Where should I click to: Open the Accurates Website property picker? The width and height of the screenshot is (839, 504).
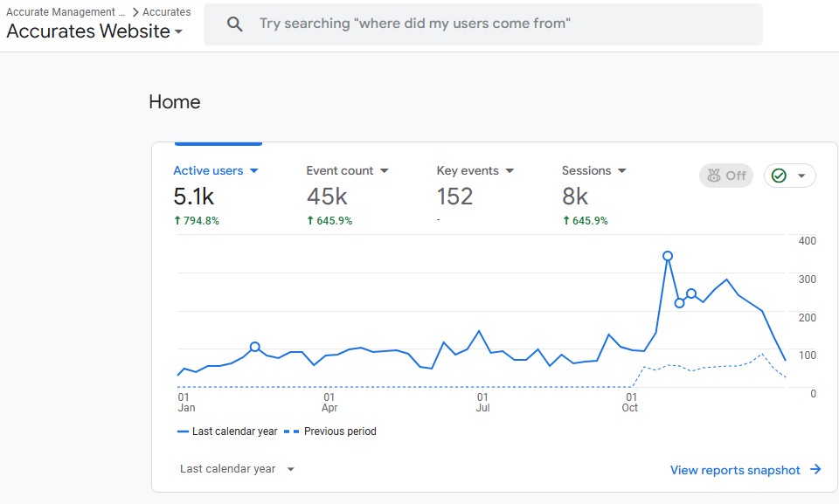[94, 31]
